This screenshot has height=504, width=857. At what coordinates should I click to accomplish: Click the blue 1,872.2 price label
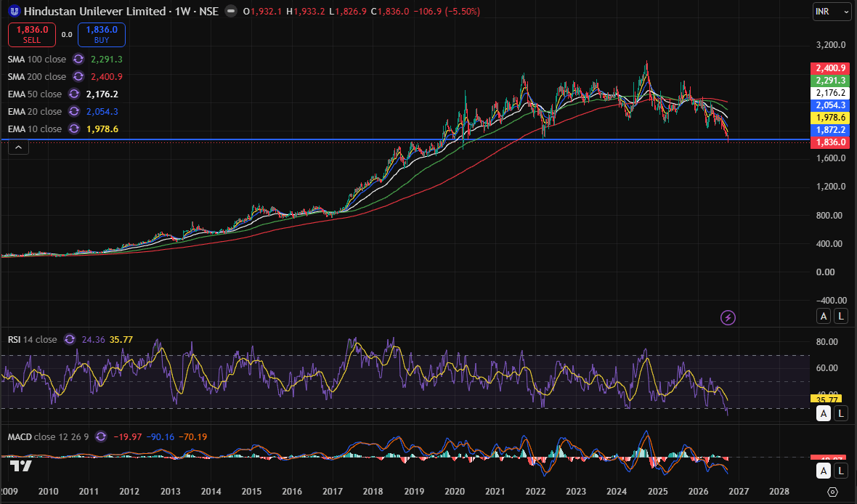click(x=830, y=129)
